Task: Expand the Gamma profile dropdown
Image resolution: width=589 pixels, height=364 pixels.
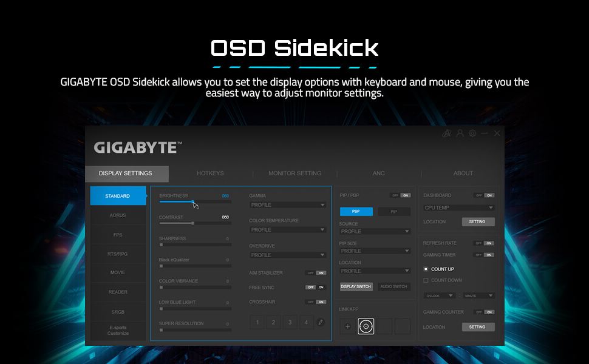Action: click(x=288, y=205)
